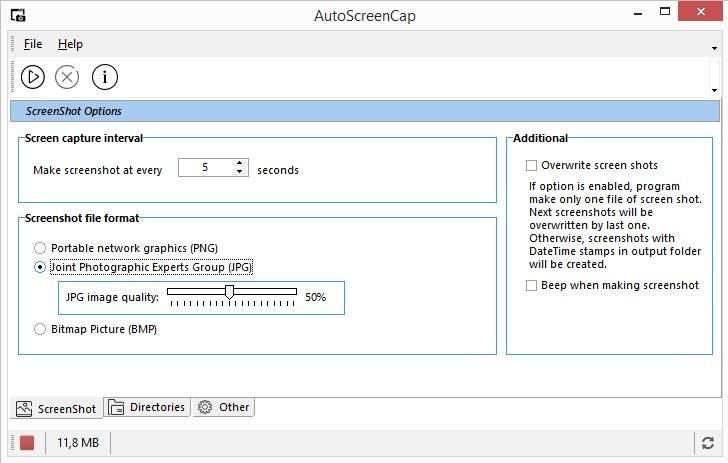The height and width of the screenshot is (463, 728).
Task: Open the info about icon
Action: coord(105,76)
